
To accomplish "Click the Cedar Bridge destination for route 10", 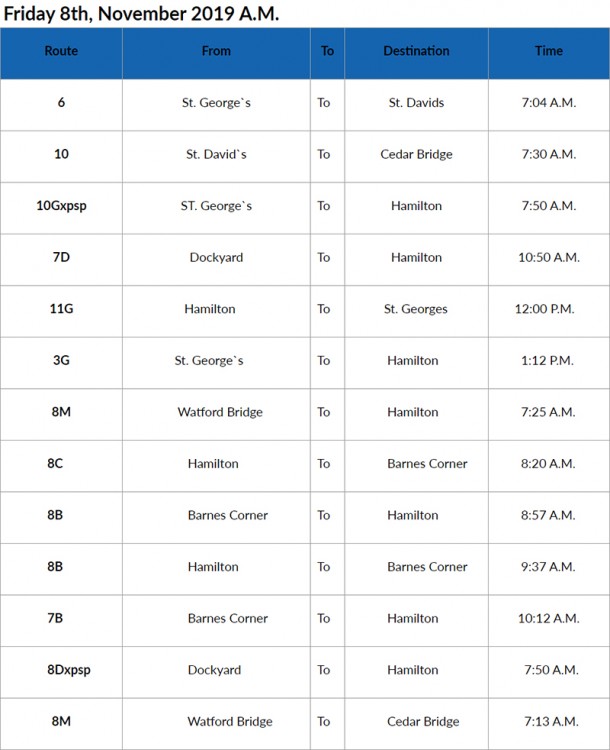I will click(416, 154).
